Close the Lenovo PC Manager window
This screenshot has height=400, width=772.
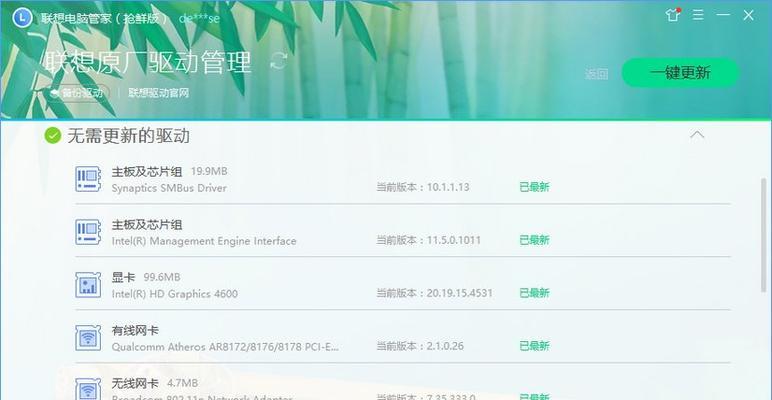[748, 15]
